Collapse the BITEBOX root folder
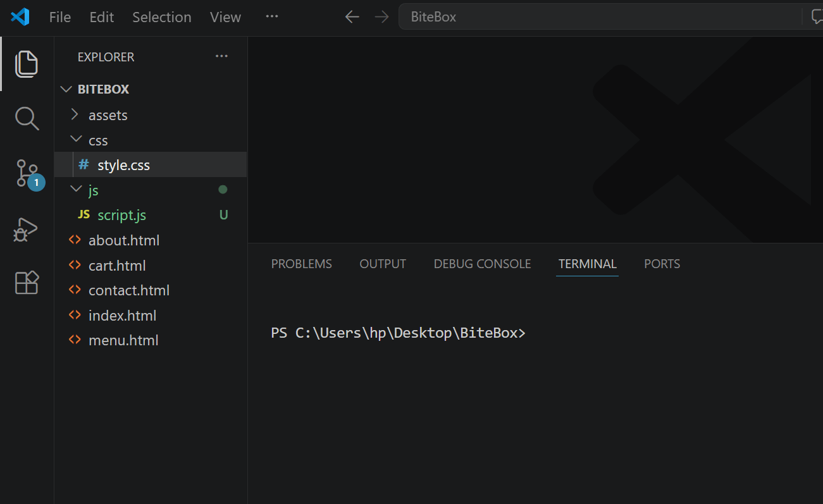The height and width of the screenshot is (504, 823). tap(66, 89)
